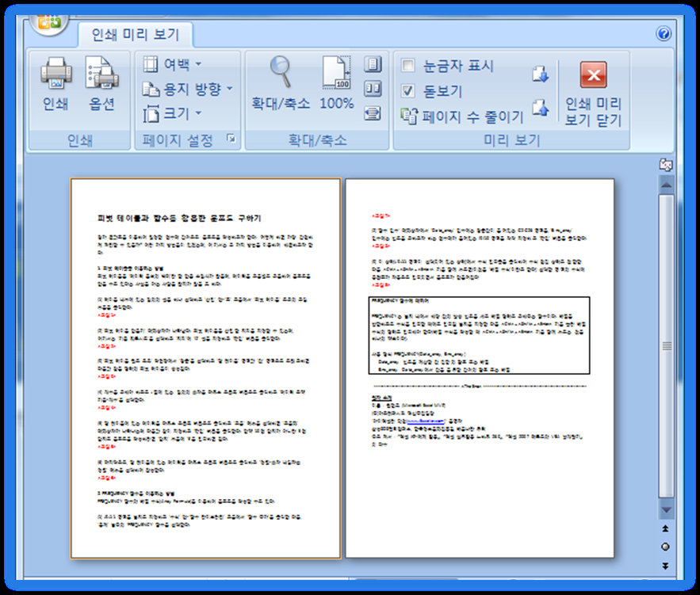Open the 페이지 설정 dialog launcher
700x595 pixels.
coord(231,139)
